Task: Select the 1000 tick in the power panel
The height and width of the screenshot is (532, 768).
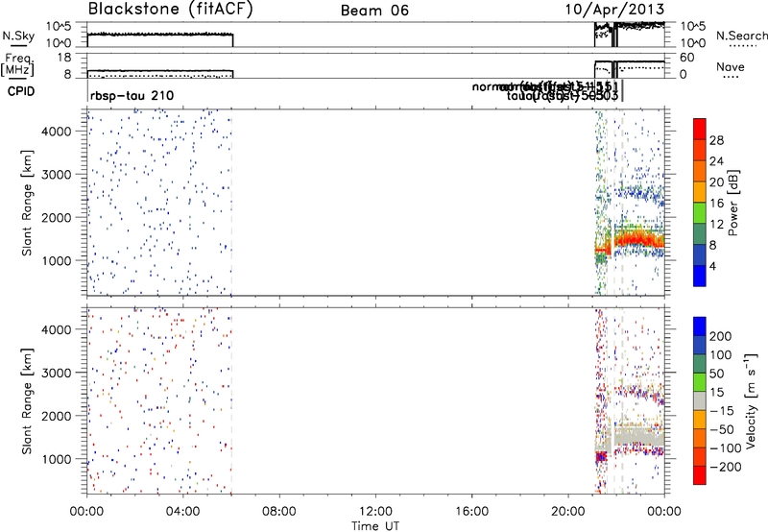Action: (x=57, y=260)
